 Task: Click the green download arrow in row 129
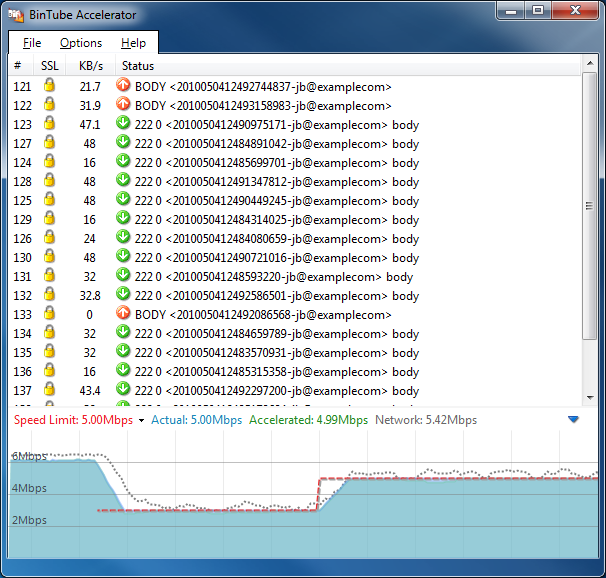123,218
